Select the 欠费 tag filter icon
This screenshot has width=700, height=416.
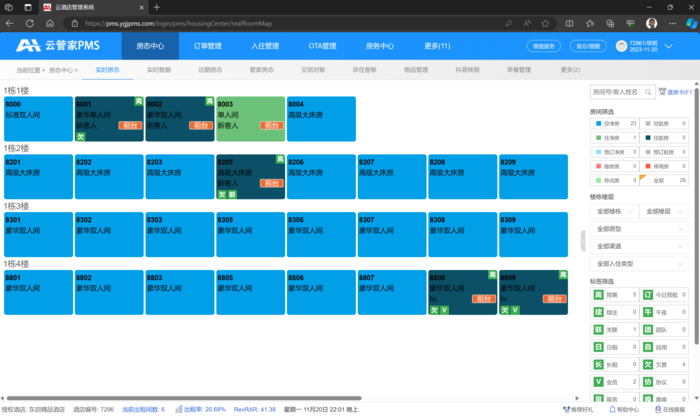click(648, 364)
